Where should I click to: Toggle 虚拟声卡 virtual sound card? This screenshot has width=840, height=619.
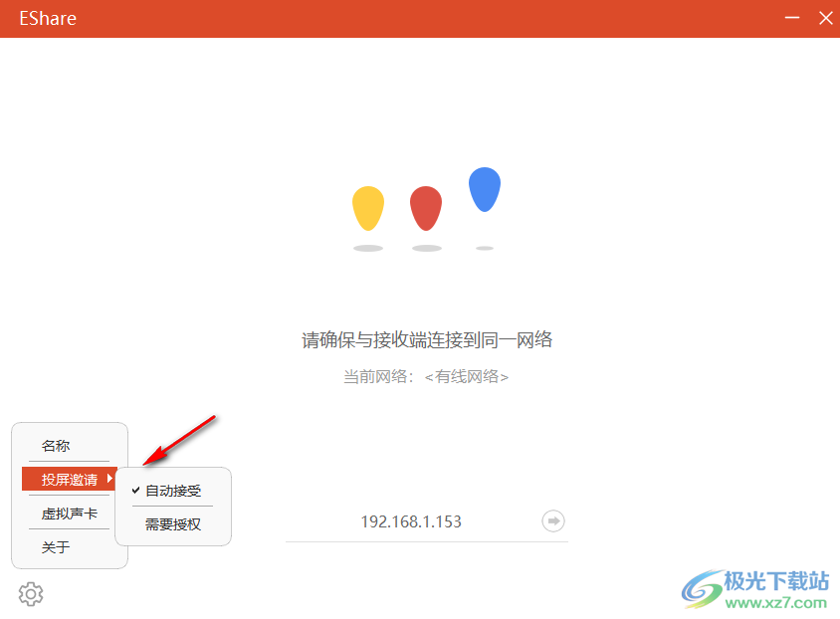coord(69,513)
